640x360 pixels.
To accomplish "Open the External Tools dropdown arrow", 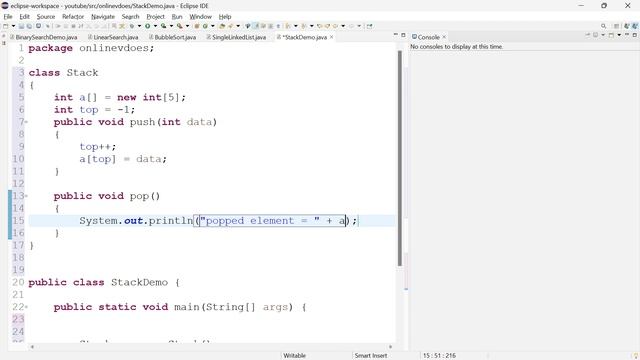I will [x=187, y=26].
